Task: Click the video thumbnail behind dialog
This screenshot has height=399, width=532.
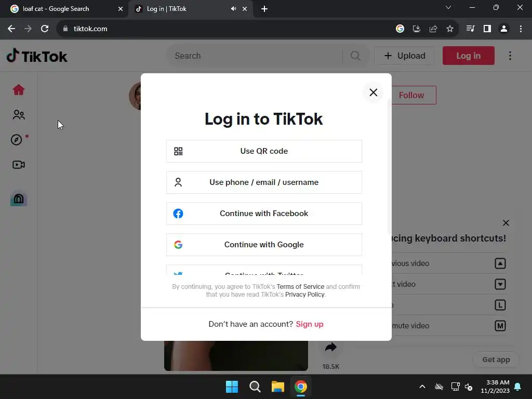Action: (x=236, y=355)
